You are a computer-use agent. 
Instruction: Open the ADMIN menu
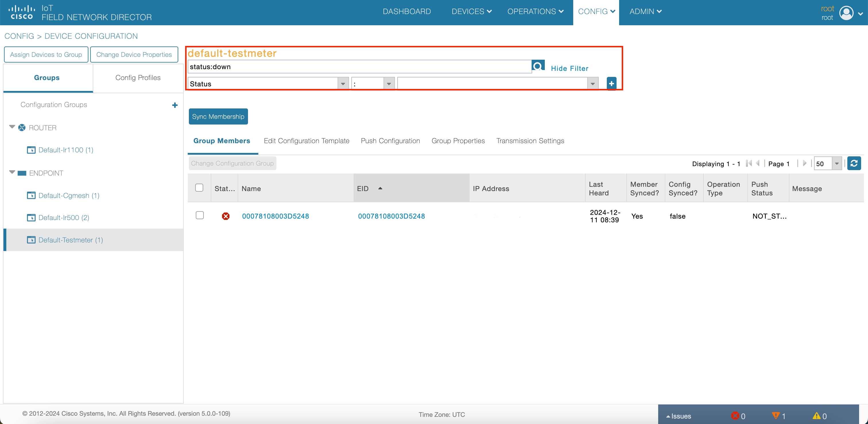645,11
